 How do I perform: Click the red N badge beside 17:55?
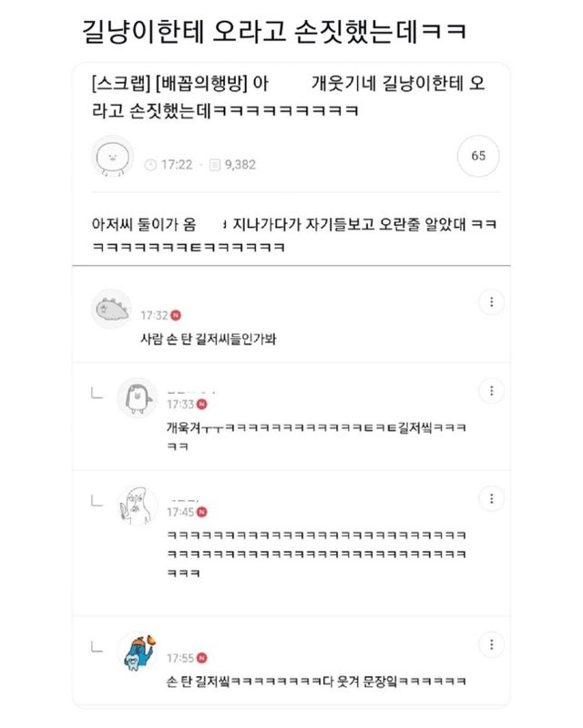point(202,658)
